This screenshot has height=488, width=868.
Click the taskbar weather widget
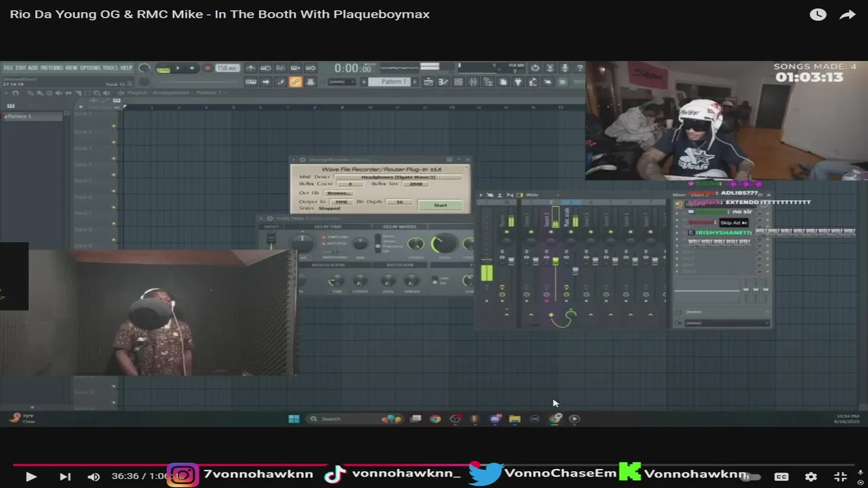point(22,419)
